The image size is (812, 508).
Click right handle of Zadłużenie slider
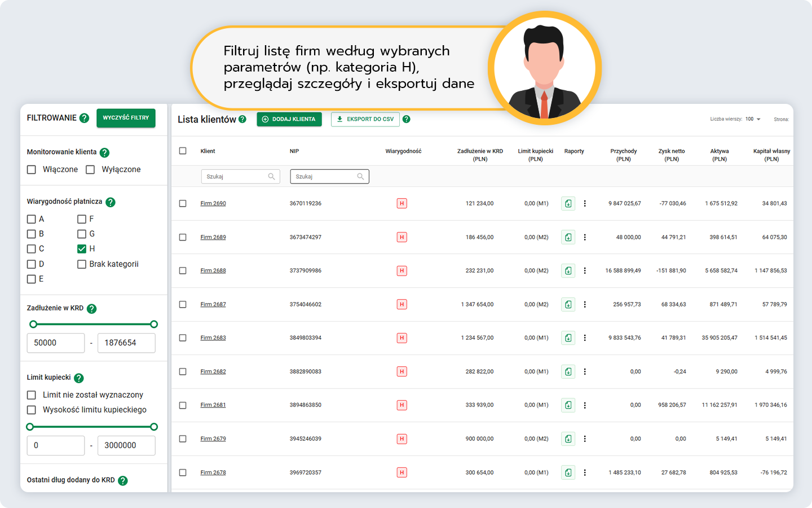coord(154,325)
